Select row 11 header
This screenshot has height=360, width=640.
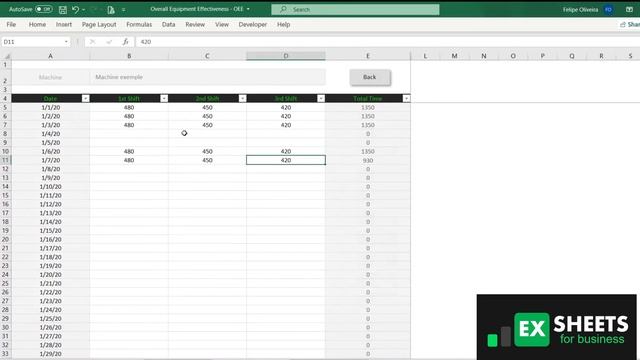pos(5,160)
